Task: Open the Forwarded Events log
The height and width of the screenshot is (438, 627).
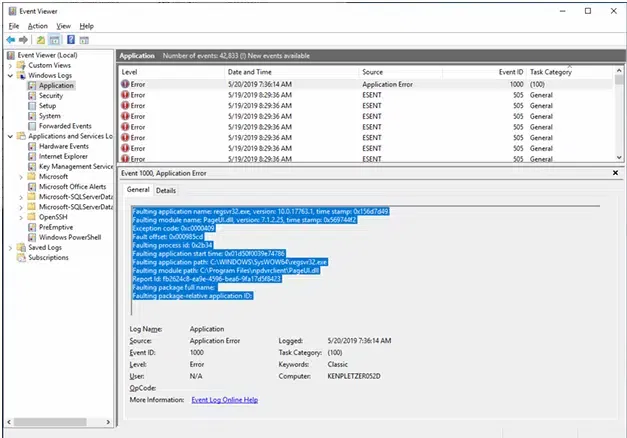Action: coord(65,126)
